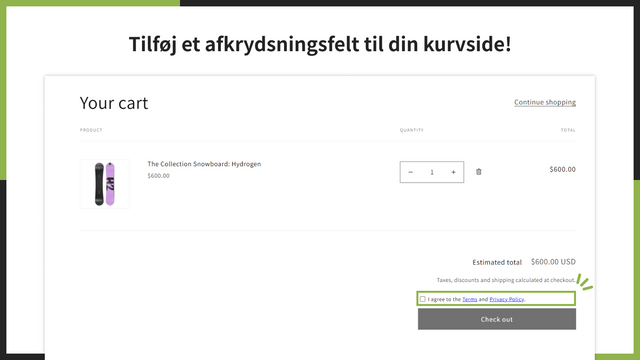Viewport: 640px width, 360px height.
Task: Open the Terms link
Action: [469, 299]
